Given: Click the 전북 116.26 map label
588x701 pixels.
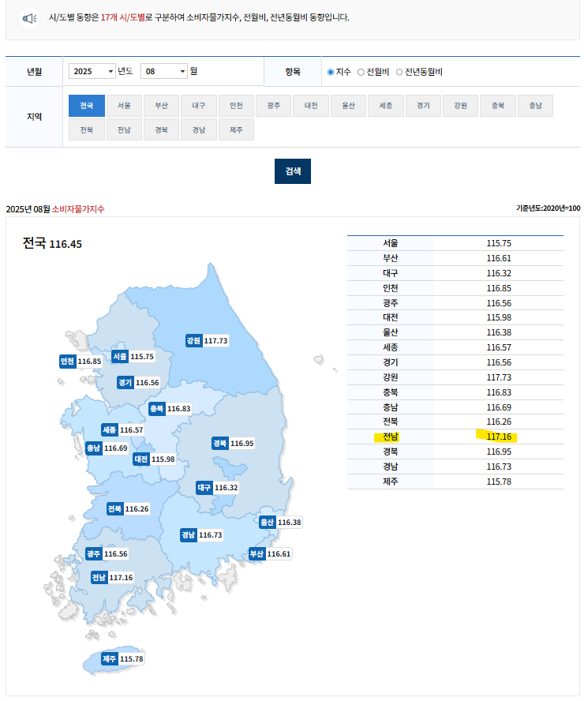Looking at the screenshot, I should [x=129, y=508].
